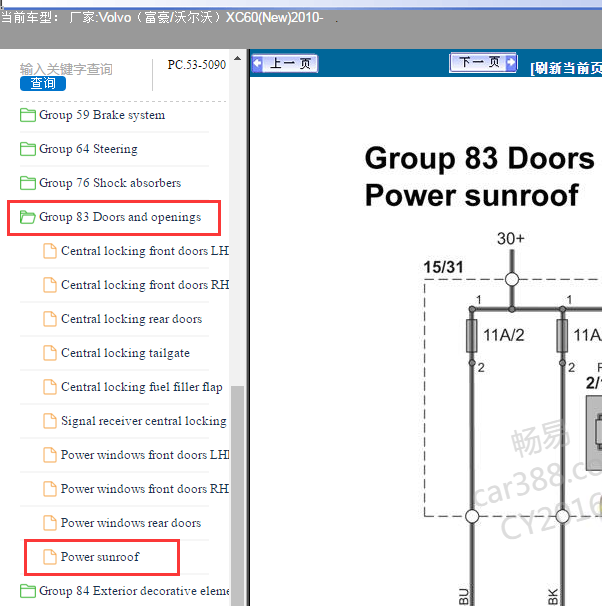Open Group 84 Exterior decorative folder icon
Screen dimensions: 602x606
[x=28, y=591]
